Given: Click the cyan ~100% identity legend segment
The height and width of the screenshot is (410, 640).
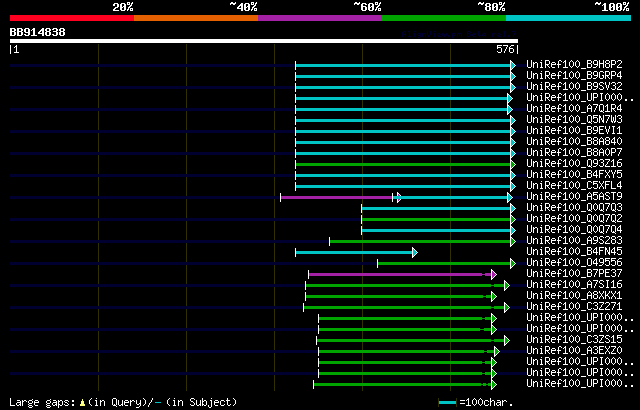Looking at the screenshot, I should (568, 18).
